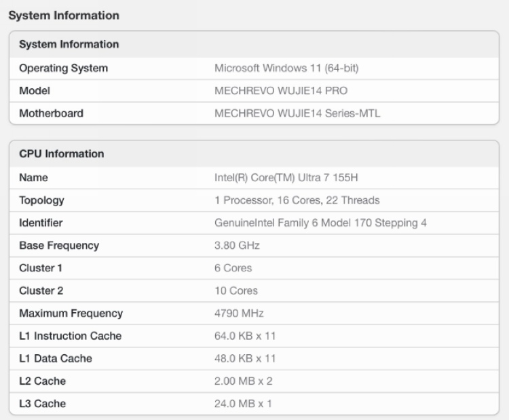
Task: Click the 'Identifier' row label
Action: point(41,223)
